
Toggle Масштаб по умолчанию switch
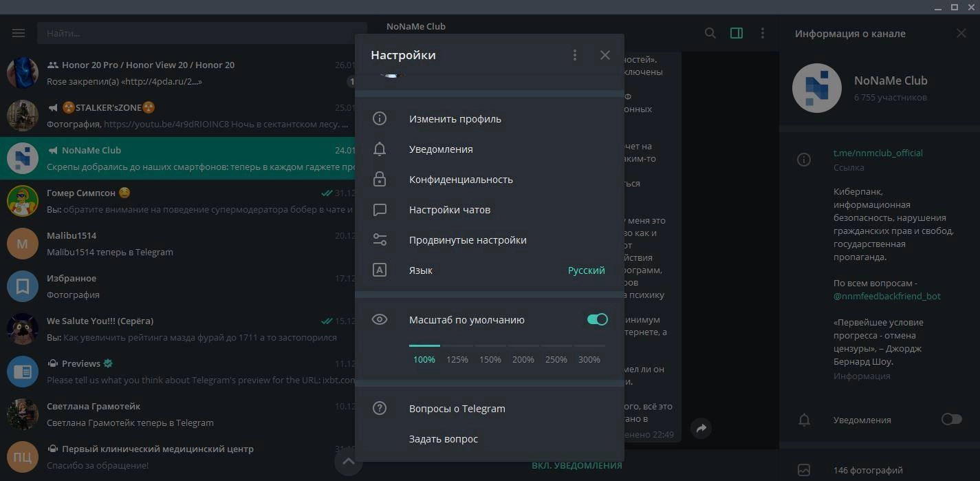(597, 319)
